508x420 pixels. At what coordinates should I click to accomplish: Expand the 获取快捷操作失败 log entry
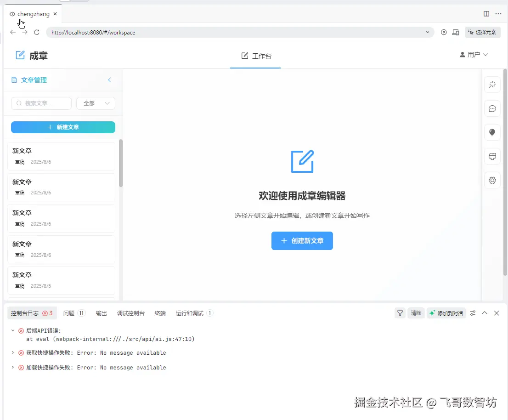click(13, 352)
